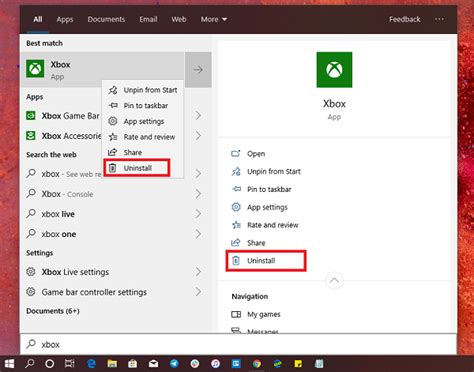The height and width of the screenshot is (372, 474).
Task: Open Microsoft Store from the taskbar
Action: click(x=133, y=364)
